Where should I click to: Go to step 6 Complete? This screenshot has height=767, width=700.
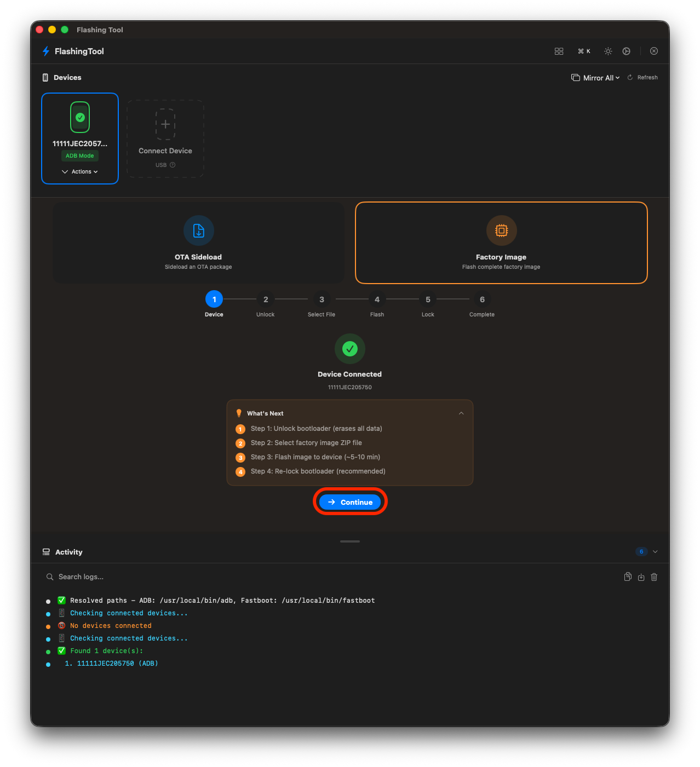point(482,299)
